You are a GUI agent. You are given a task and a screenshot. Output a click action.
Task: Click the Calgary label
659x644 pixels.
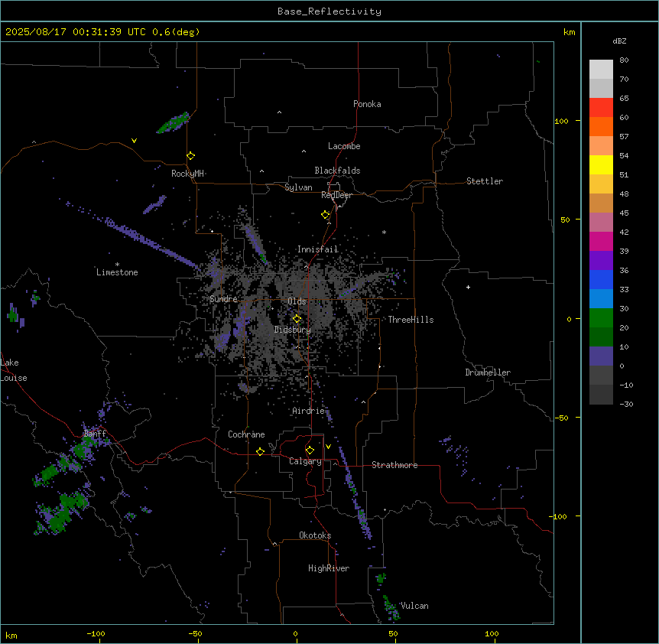pyautogui.click(x=305, y=461)
